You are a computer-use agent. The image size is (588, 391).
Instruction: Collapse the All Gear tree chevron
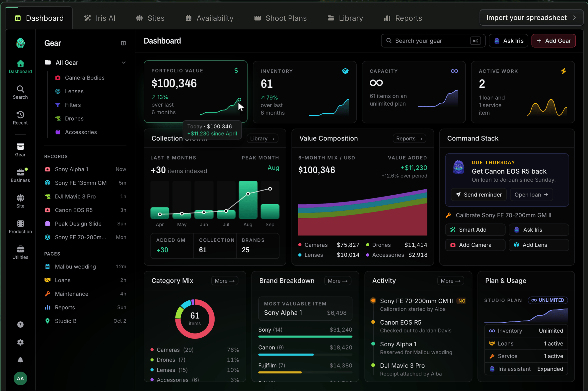coord(124,62)
